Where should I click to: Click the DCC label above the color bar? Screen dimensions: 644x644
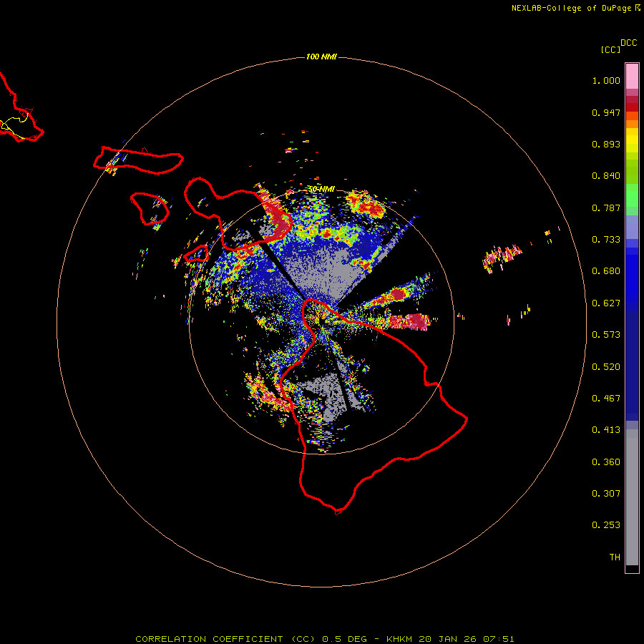[x=629, y=43]
